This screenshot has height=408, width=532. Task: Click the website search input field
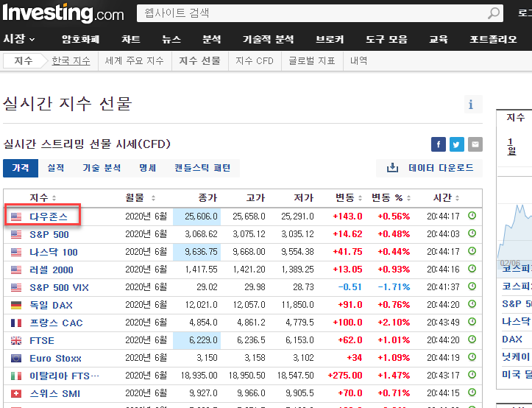(311, 13)
